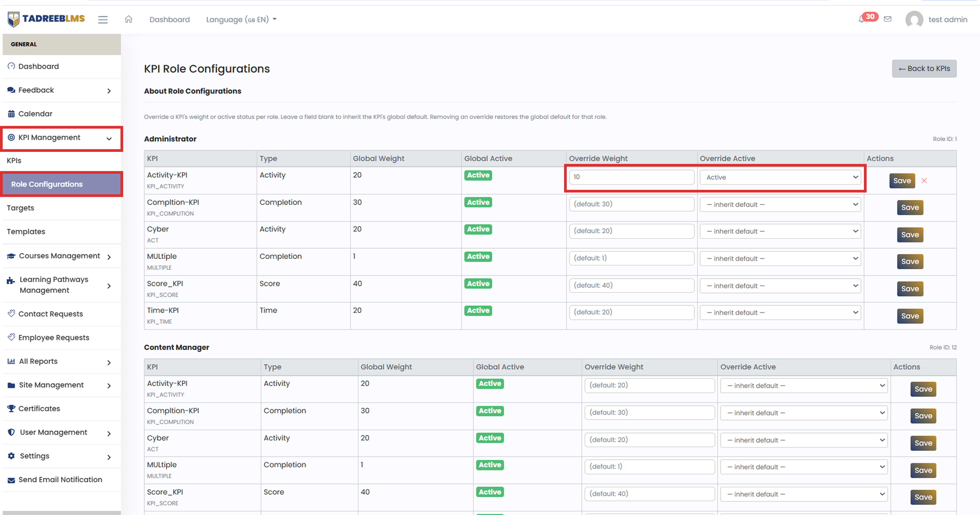Viewport: 980px width, 515px height.
Task: Click Back to KPIs button
Action: tap(924, 69)
